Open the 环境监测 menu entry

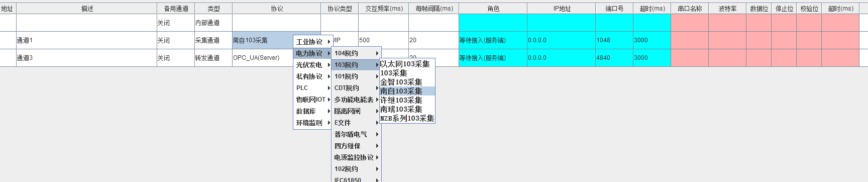[x=313, y=123]
